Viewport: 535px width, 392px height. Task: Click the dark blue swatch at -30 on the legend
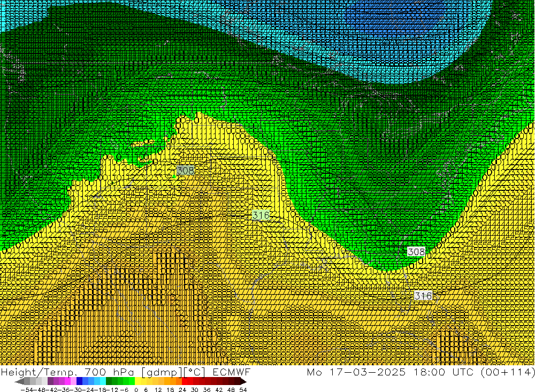tap(80, 381)
